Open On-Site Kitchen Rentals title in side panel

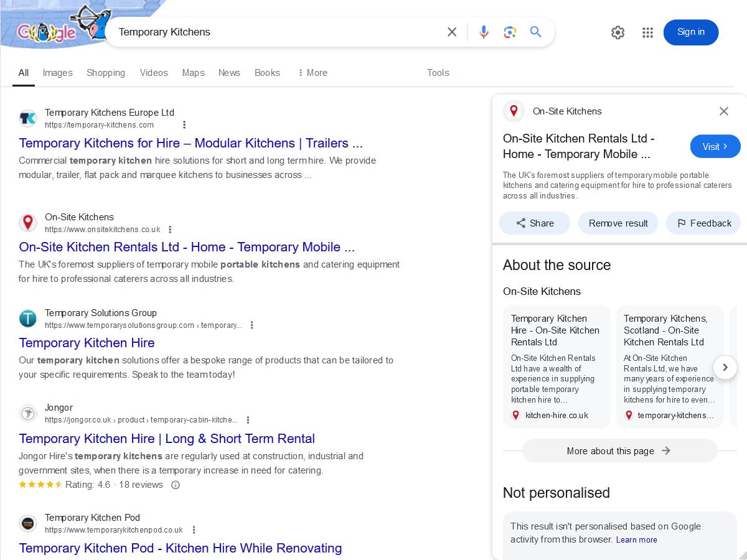click(x=579, y=146)
